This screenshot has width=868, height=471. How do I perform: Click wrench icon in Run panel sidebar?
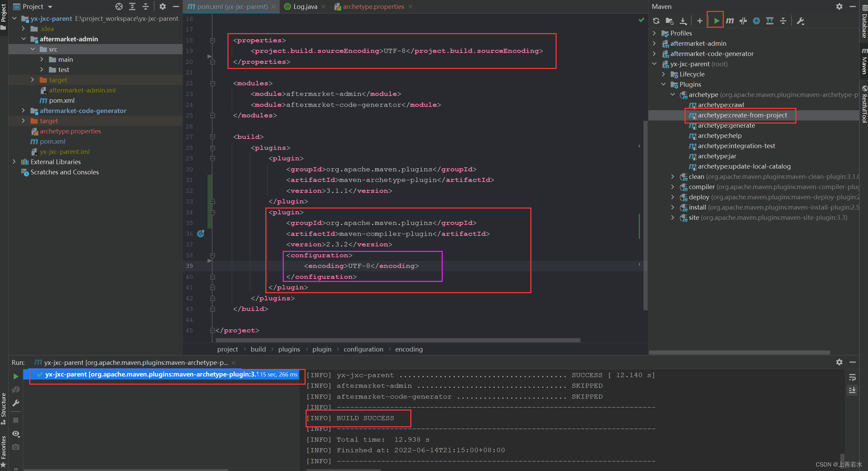coord(16,403)
